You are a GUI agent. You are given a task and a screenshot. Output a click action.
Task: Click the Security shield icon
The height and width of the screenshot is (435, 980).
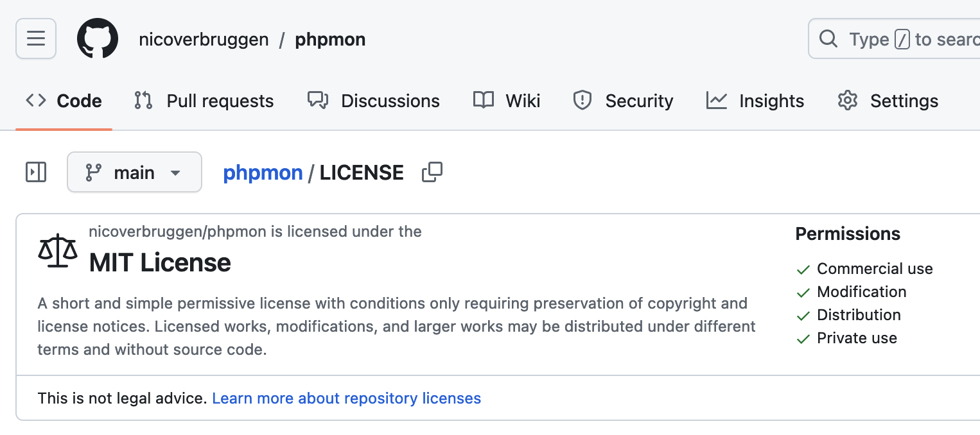(x=582, y=101)
